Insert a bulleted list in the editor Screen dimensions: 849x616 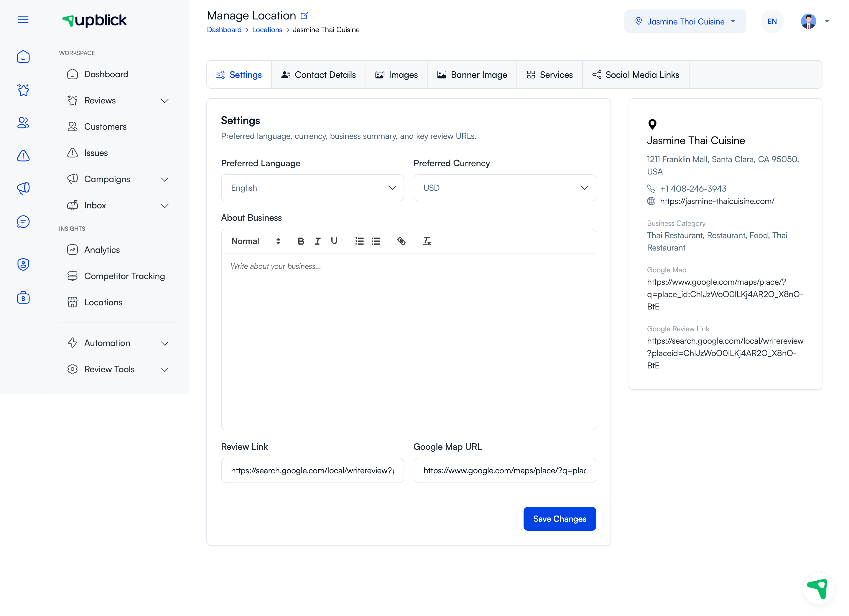(376, 241)
